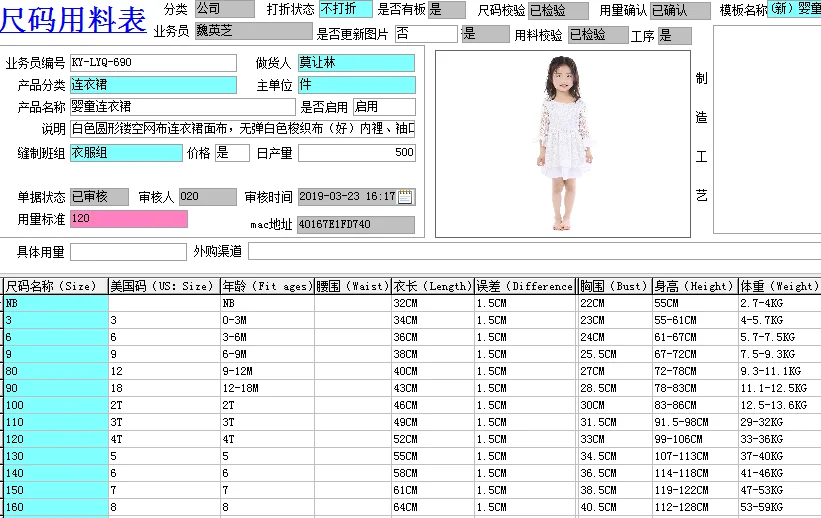This screenshot has height=518, width=821.
Task: Select the 价格 field showing 是
Action: point(232,153)
